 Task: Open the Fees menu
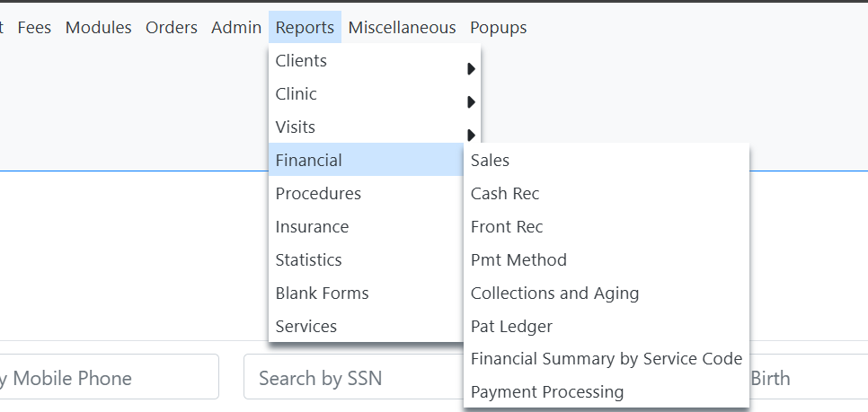pos(34,28)
